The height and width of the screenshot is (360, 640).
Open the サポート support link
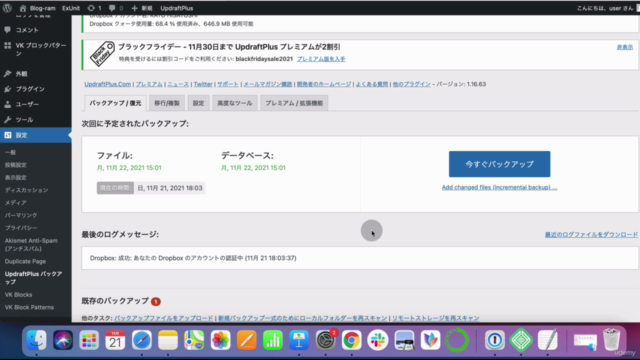pos(228,84)
